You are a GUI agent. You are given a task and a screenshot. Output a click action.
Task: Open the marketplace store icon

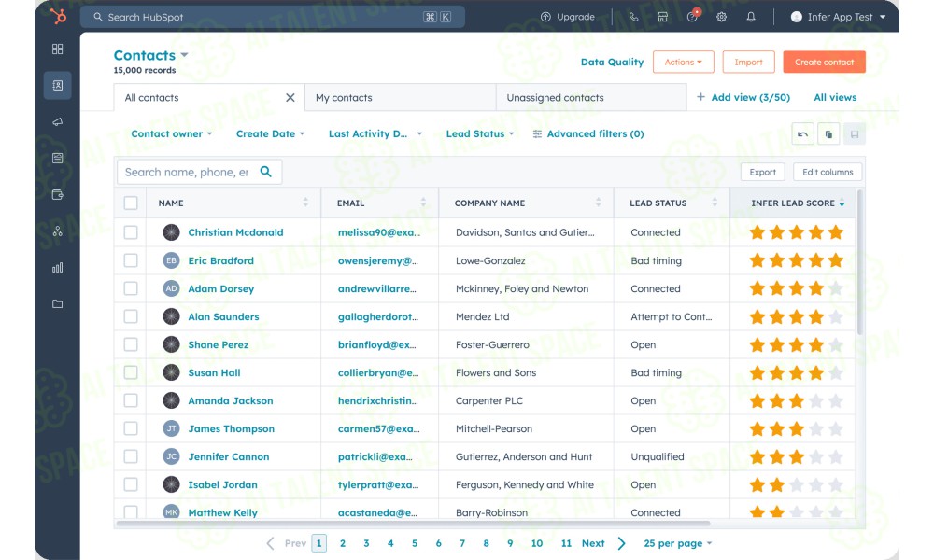coord(662,17)
